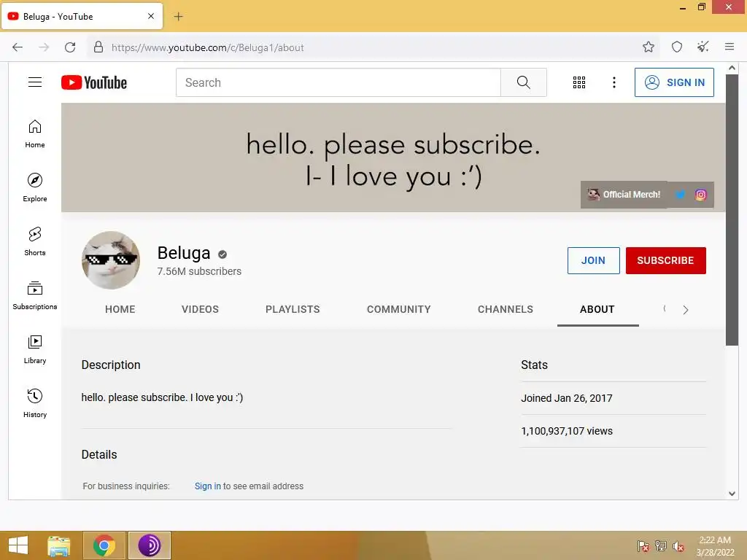The height and width of the screenshot is (560, 747).
Task: Open the YouTube apps grid icon
Action: coord(578,82)
